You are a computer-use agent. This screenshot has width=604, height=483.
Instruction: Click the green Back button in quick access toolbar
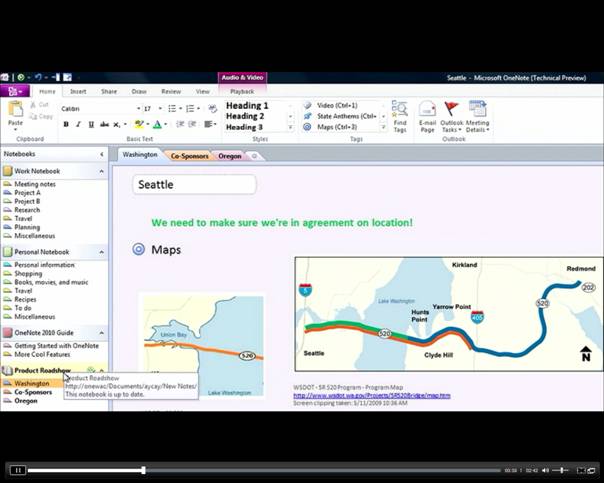click(21, 77)
